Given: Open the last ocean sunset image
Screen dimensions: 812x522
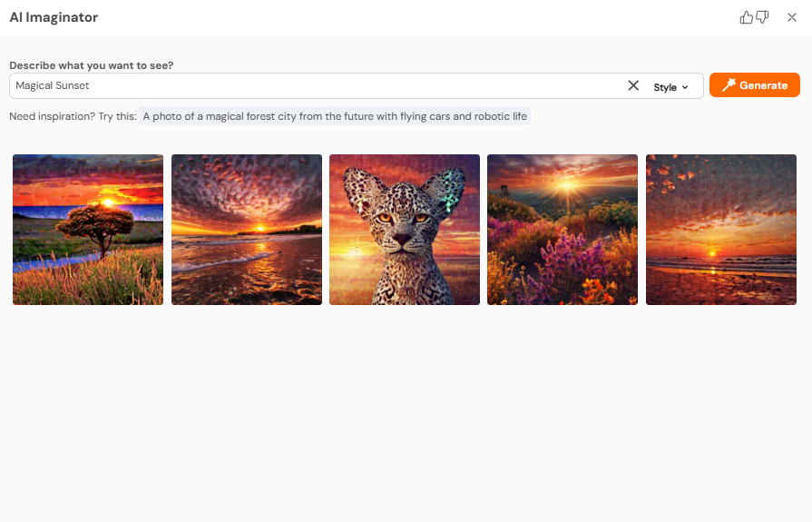Looking at the screenshot, I should coord(721,230).
